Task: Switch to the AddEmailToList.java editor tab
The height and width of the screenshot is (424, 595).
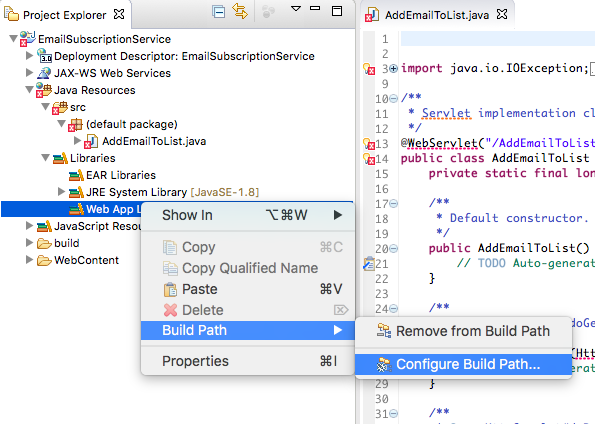Action: [436, 15]
